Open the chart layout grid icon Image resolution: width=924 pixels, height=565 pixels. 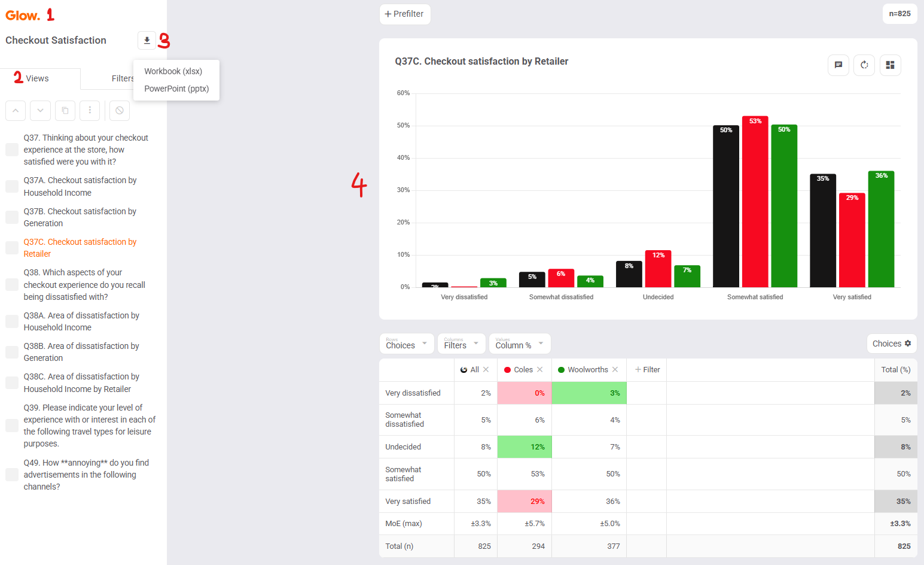(890, 65)
